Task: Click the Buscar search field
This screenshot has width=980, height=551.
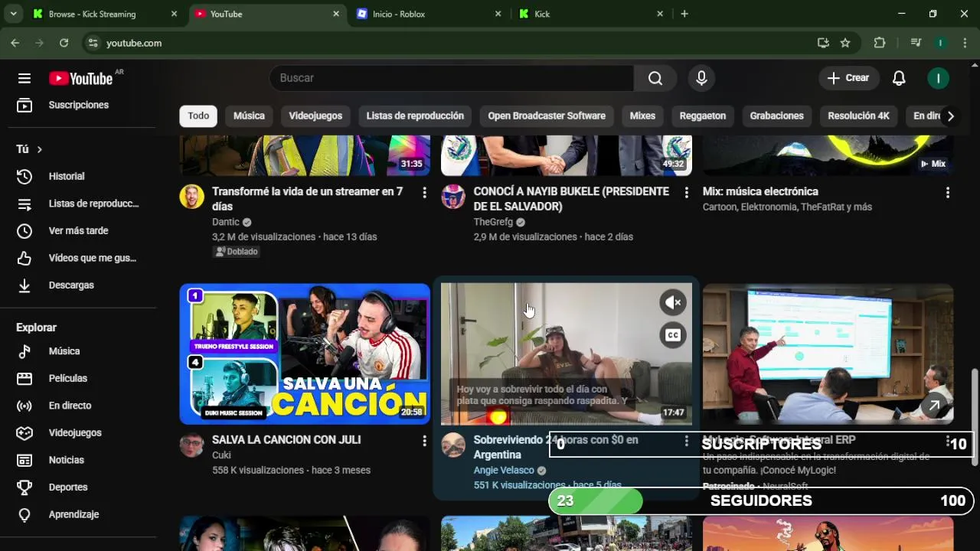Action: tap(452, 78)
